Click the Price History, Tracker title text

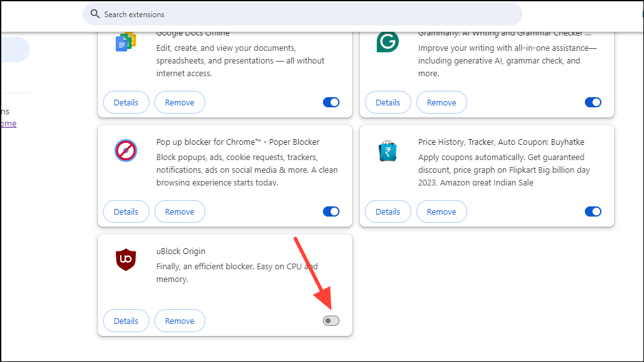click(x=501, y=142)
